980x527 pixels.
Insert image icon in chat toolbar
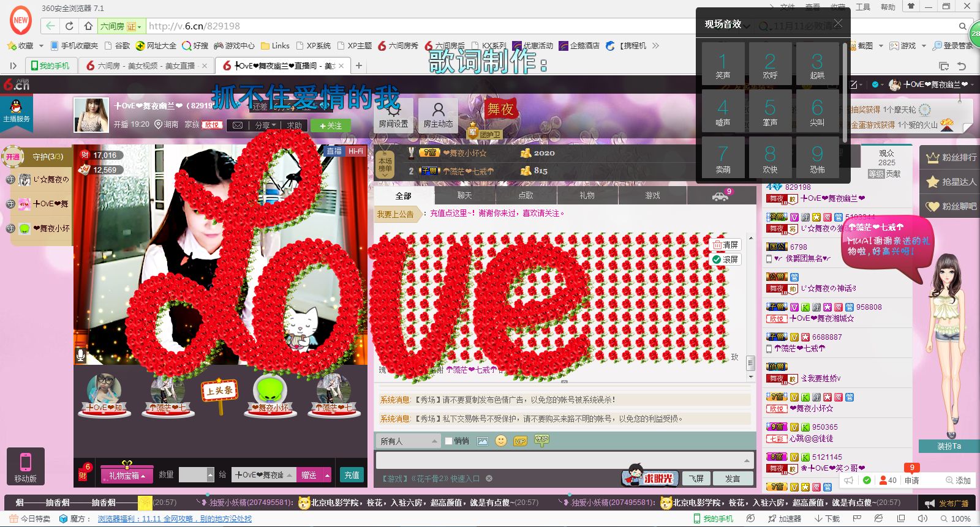click(483, 441)
